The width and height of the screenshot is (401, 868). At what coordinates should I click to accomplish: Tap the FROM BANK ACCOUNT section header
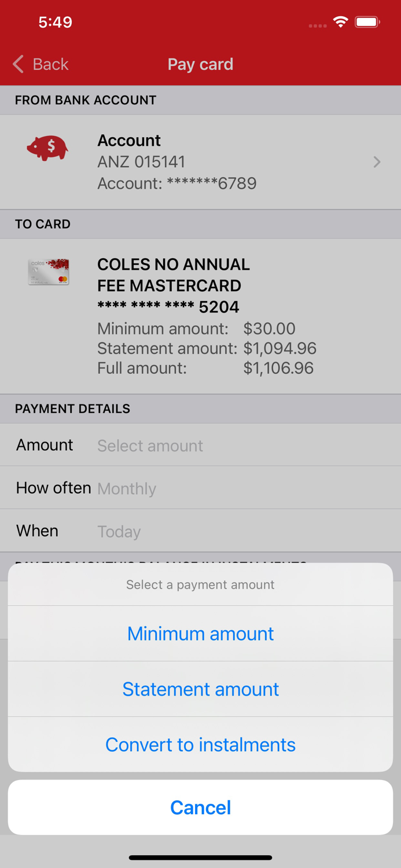(86, 100)
